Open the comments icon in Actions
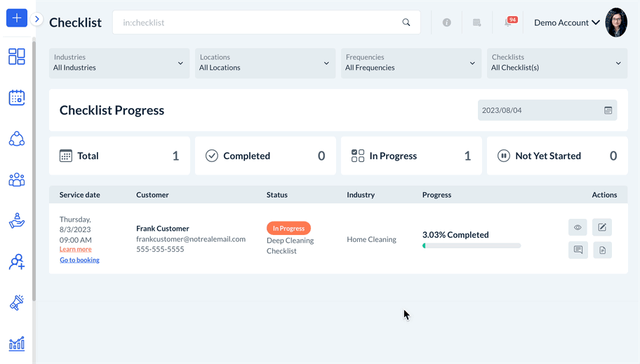The image size is (640, 364). tap(578, 250)
